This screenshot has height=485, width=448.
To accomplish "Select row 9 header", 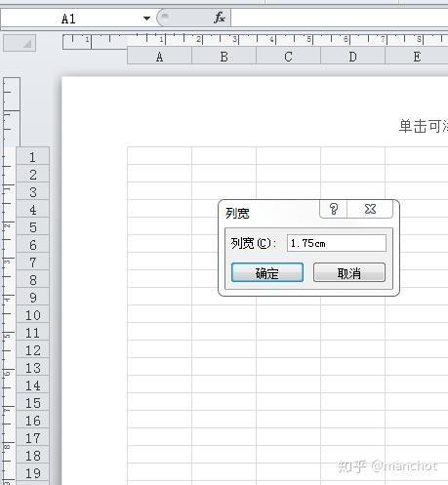I will (33, 297).
